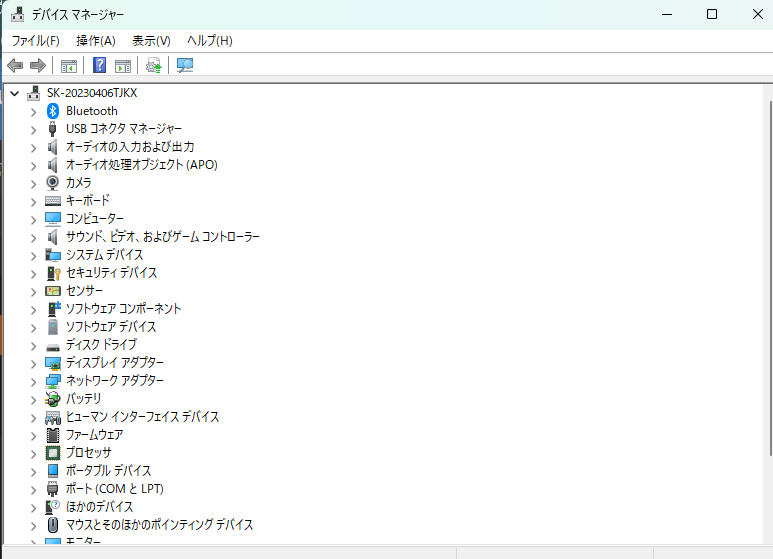This screenshot has height=559, width=773.
Task: Close the デバイス マネージャー window
Action: pos(758,14)
